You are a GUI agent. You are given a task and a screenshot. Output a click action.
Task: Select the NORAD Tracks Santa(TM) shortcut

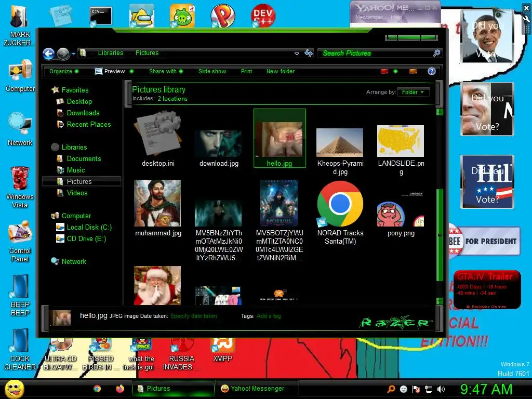point(340,212)
